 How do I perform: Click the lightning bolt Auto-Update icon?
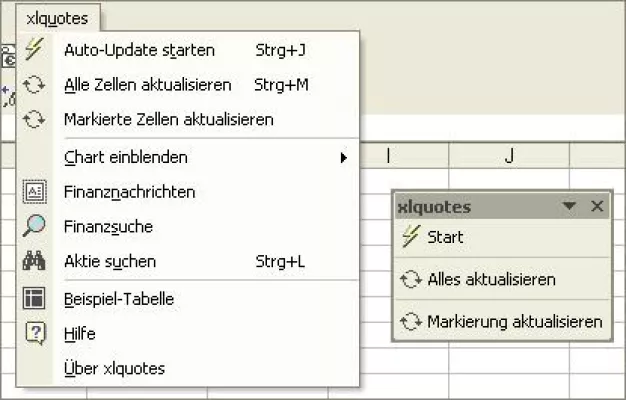coord(34,50)
